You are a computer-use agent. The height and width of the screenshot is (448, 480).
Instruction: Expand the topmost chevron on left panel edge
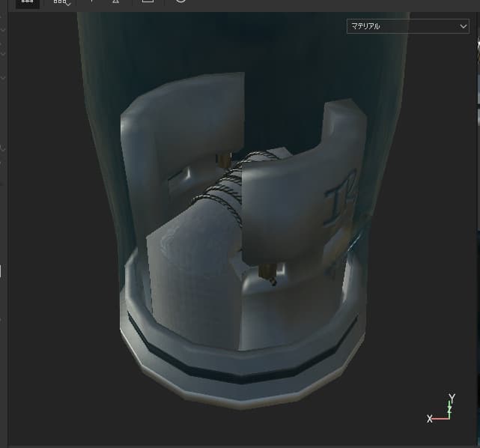point(3,30)
